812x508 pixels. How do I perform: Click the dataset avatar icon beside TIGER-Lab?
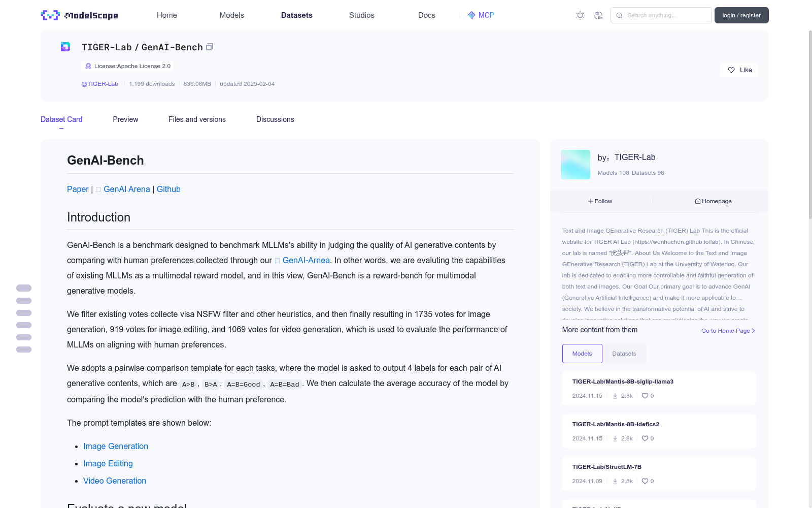pyautogui.click(x=65, y=47)
